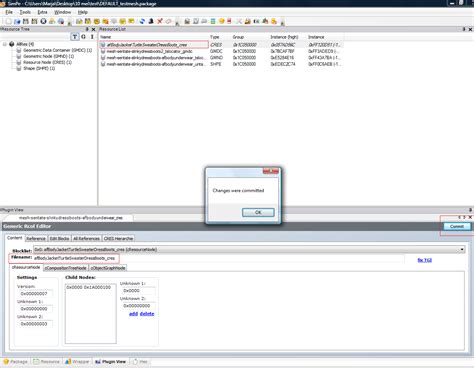474x368 pixels.
Task: Switch to the Edit Blocks tab
Action: pos(59,238)
